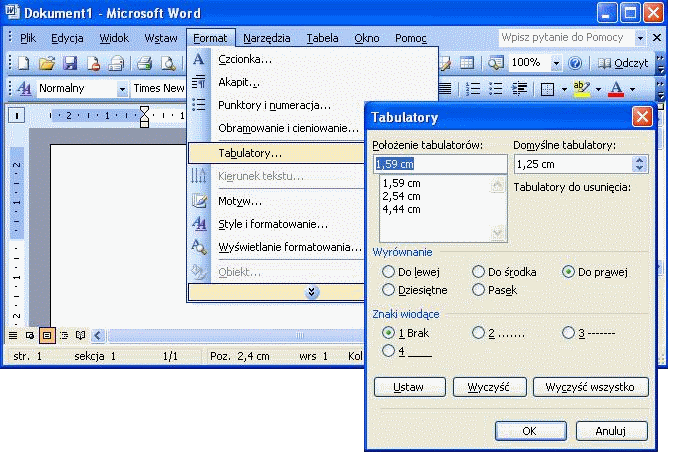Expand the Format menu with double chevron

(312, 292)
